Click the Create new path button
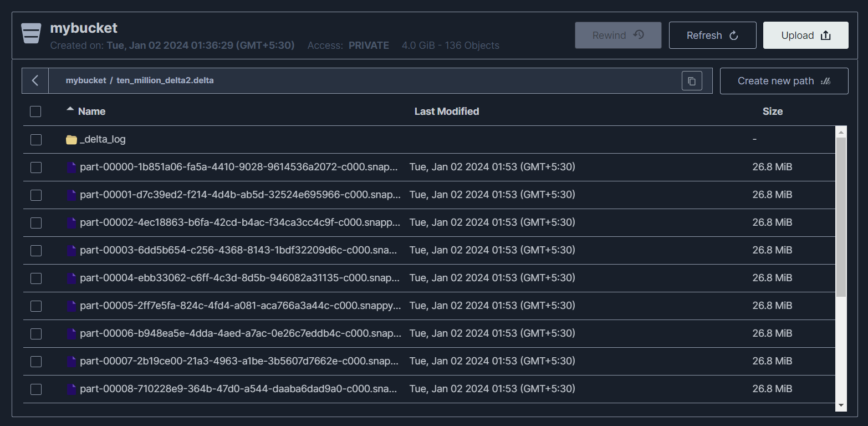The image size is (868, 426). click(784, 81)
